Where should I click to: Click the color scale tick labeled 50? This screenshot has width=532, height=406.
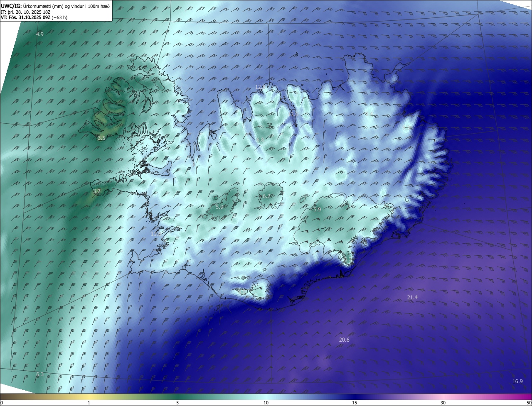(529, 403)
